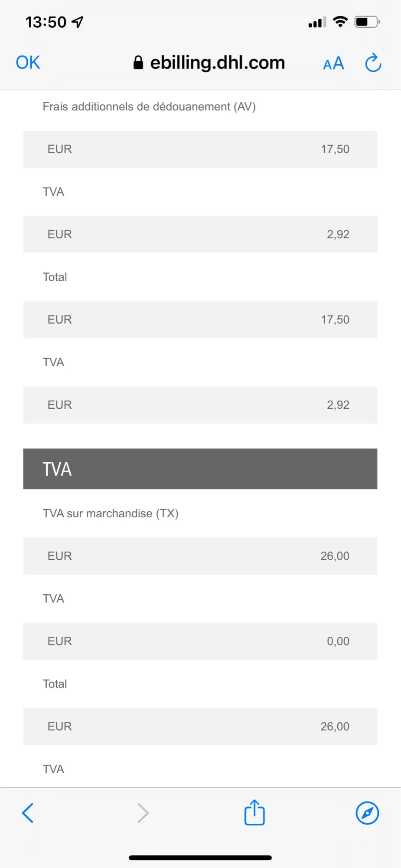Tap the 13:50 clock in status bar

[46, 22]
